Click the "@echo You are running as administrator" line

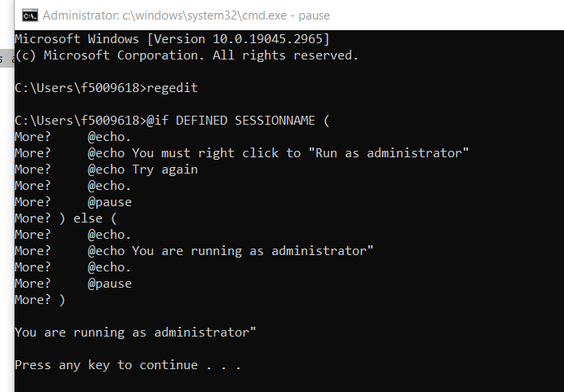point(231,251)
